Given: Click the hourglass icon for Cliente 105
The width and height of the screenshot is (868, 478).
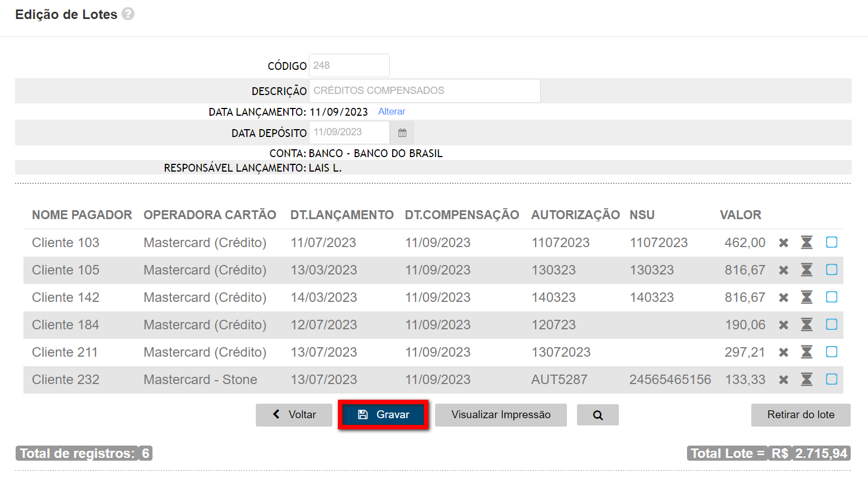Looking at the screenshot, I should pyautogui.click(x=807, y=270).
